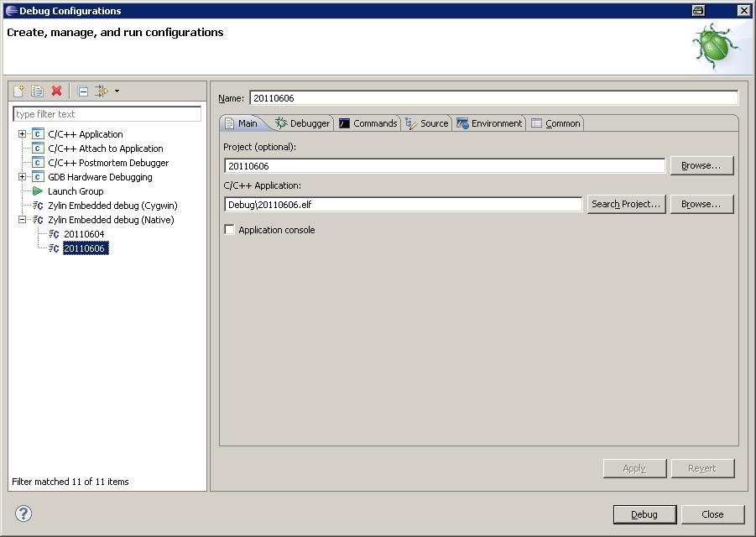This screenshot has height=537, width=756.
Task: Collapse all tree items with toolbar icon
Action: click(x=82, y=91)
